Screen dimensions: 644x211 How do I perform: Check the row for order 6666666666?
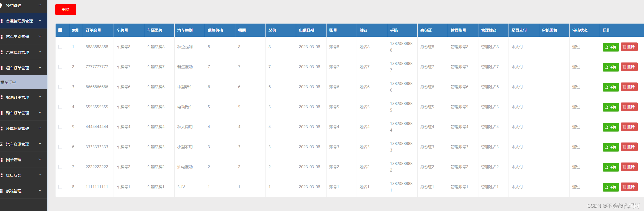coord(60,87)
